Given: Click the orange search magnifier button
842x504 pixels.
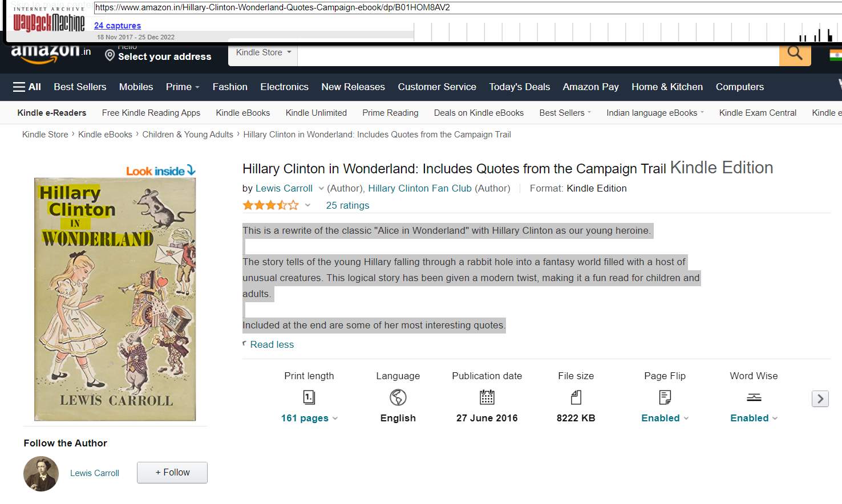Looking at the screenshot, I should [x=795, y=54].
